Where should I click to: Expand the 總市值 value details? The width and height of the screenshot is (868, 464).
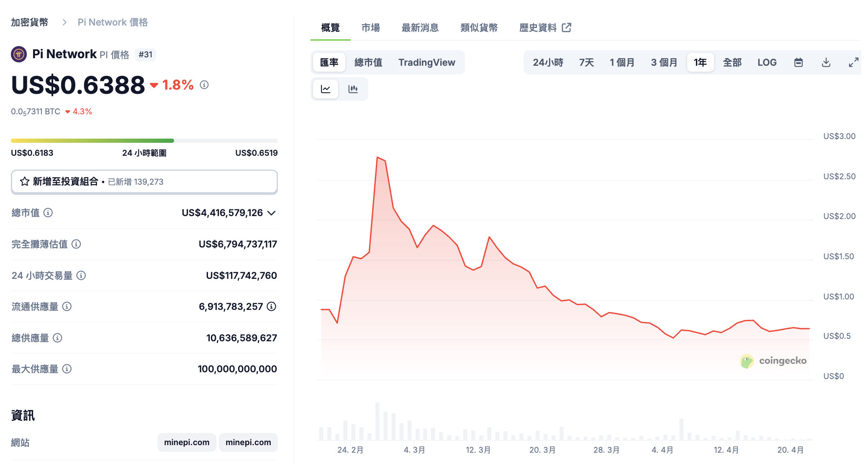click(271, 213)
